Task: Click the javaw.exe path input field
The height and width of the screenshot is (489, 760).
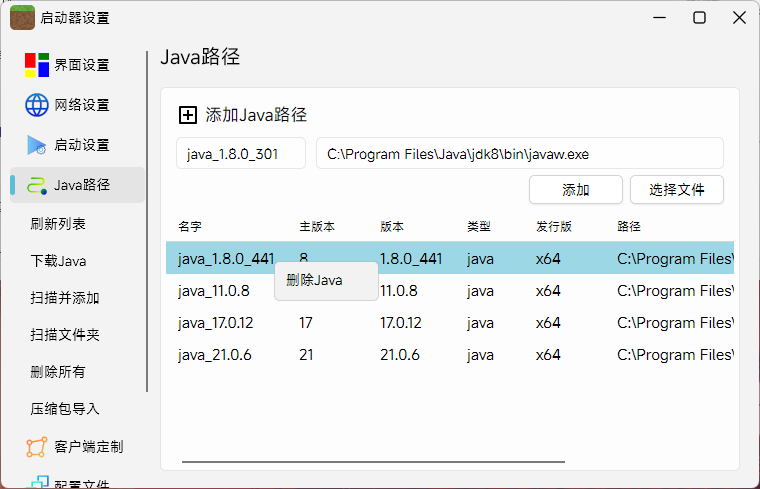Action: point(519,154)
